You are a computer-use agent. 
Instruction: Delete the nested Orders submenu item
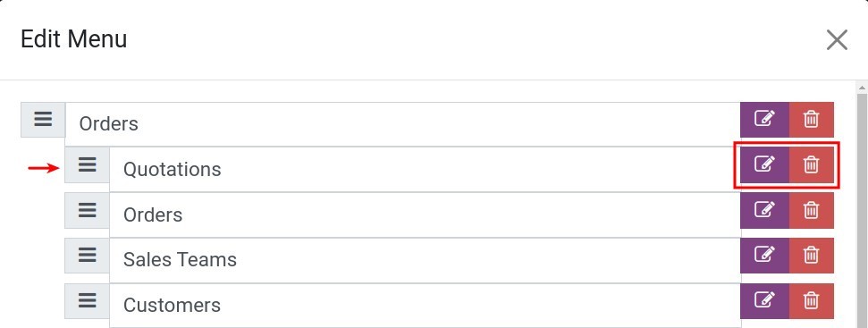pyautogui.click(x=811, y=210)
